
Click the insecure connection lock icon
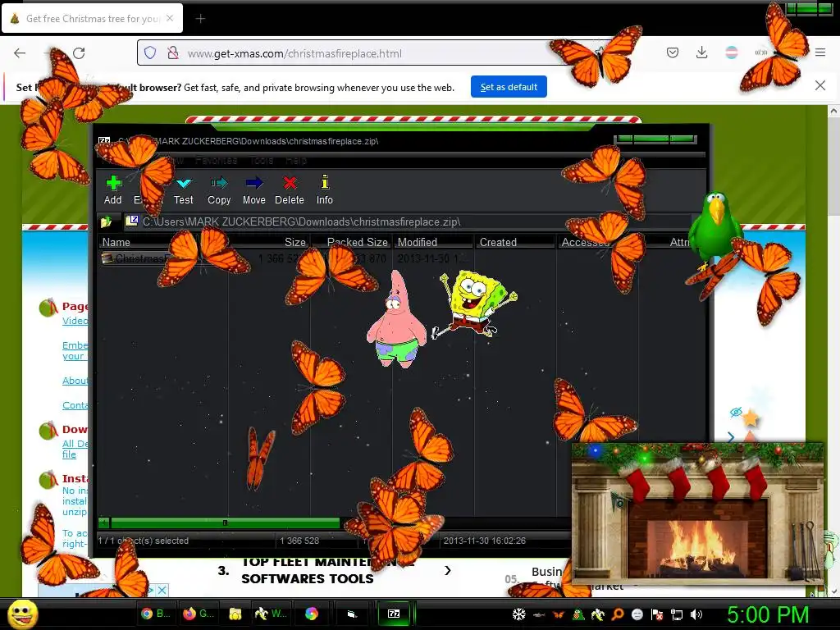tap(172, 53)
